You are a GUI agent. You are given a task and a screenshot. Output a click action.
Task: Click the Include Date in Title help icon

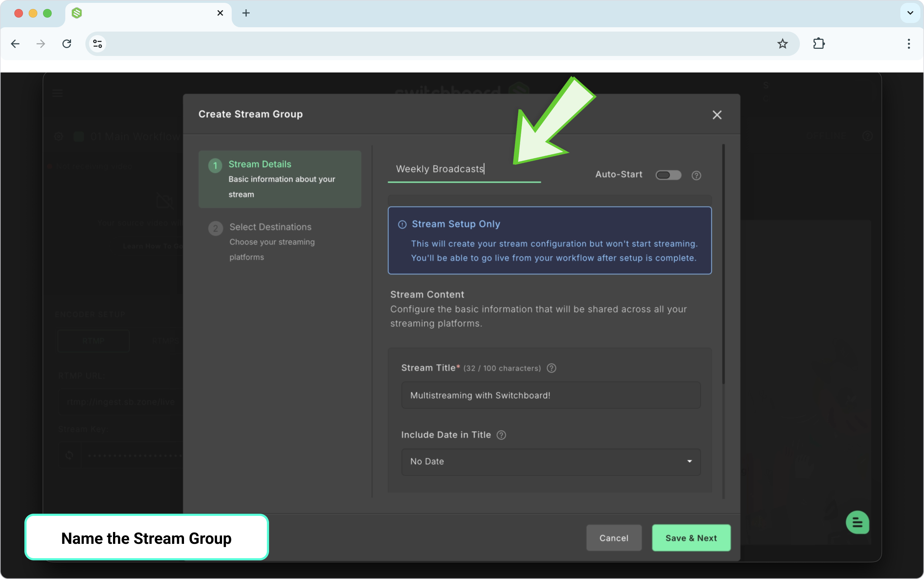tap(501, 435)
